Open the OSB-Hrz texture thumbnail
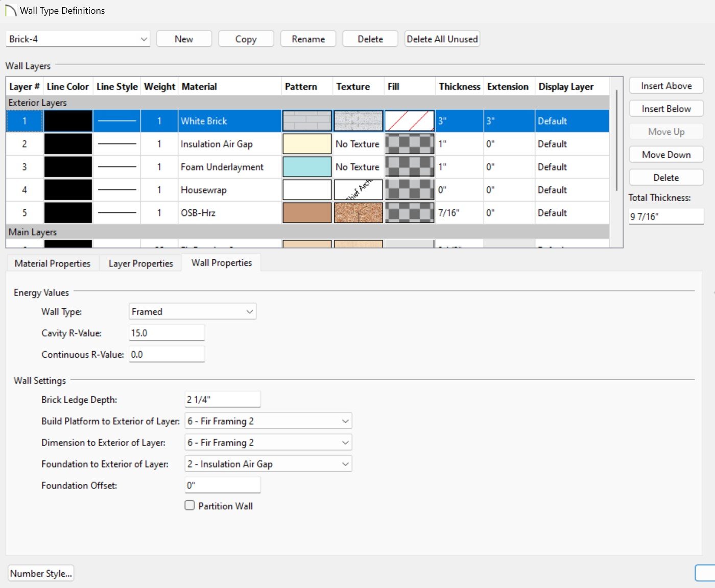Image resolution: width=715 pixels, height=588 pixels. coord(358,213)
